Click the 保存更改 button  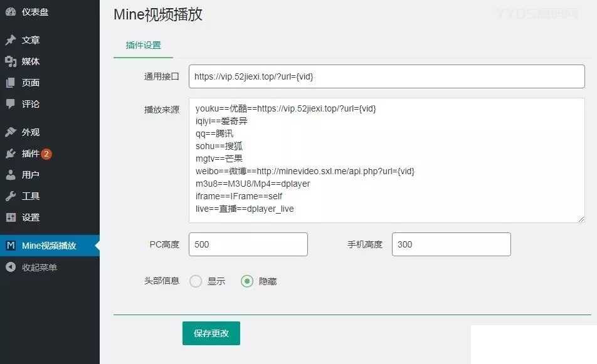pos(211,333)
